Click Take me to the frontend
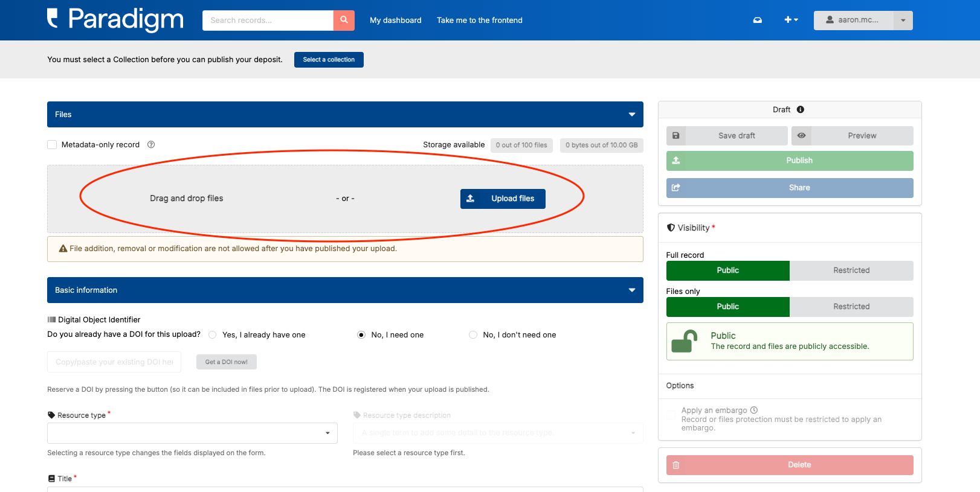This screenshot has height=492, width=980. coord(480,20)
